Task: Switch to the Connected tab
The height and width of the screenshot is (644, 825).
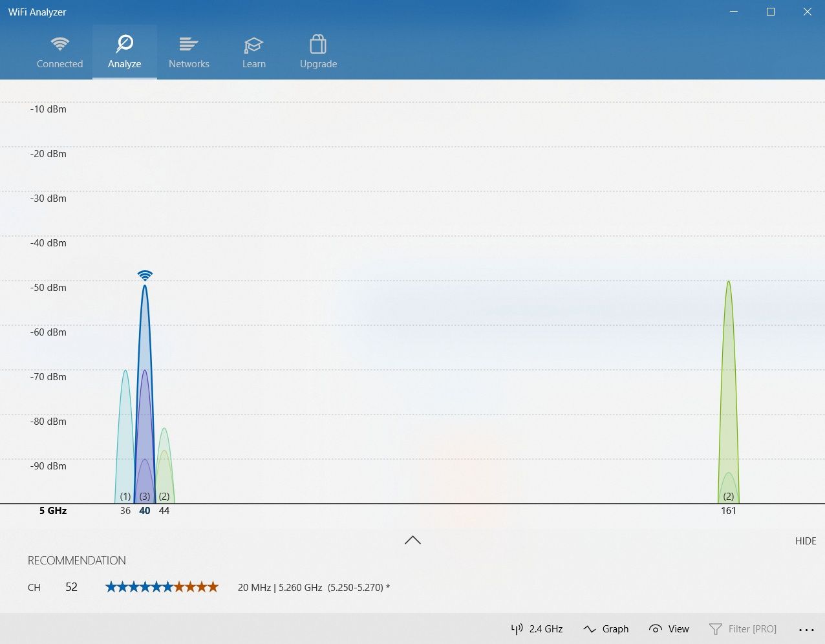Action: 59,52
